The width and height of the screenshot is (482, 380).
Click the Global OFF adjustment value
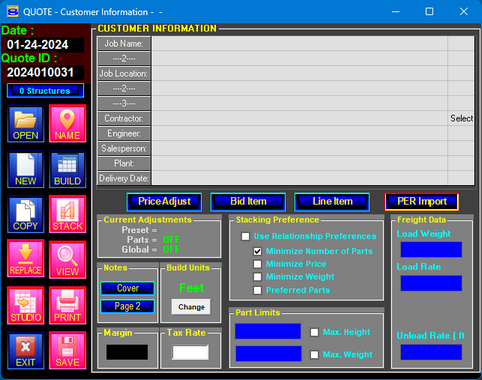coord(171,249)
